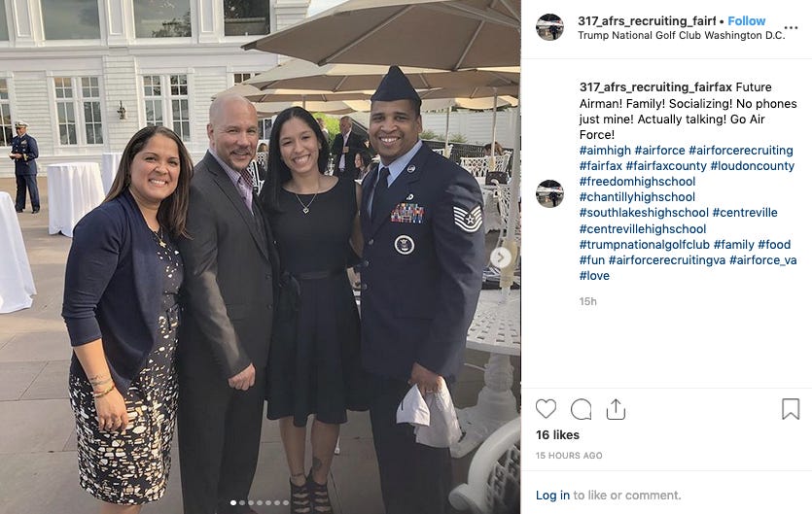
Task: Open the #love hashtag
Action: (x=594, y=275)
